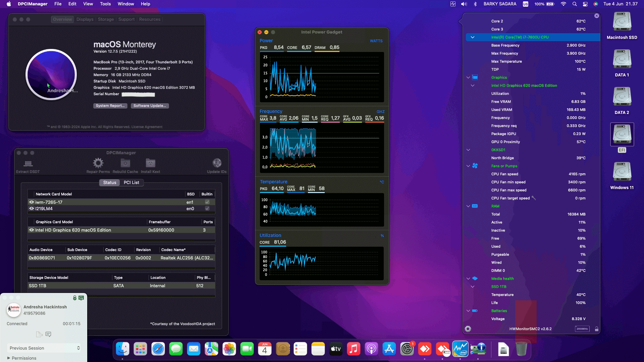Open License Agreement link
The width and height of the screenshot is (644, 362).
point(147,127)
